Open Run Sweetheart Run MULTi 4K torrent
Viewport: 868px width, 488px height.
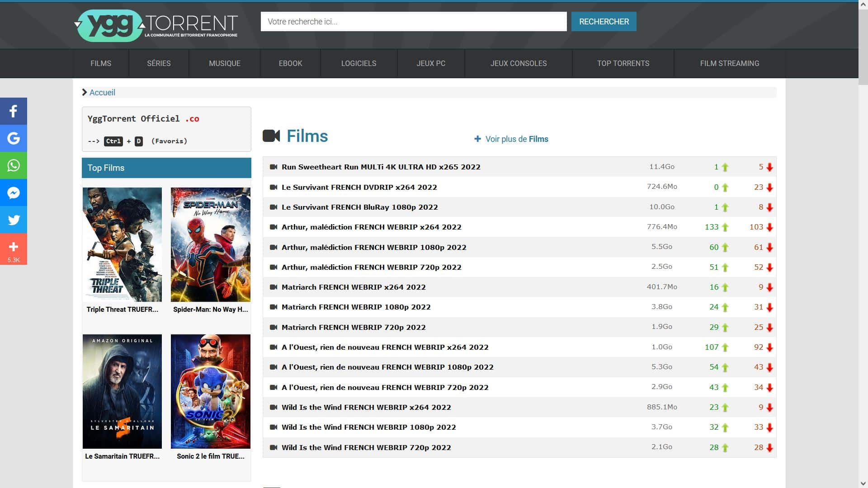click(381, 167)
